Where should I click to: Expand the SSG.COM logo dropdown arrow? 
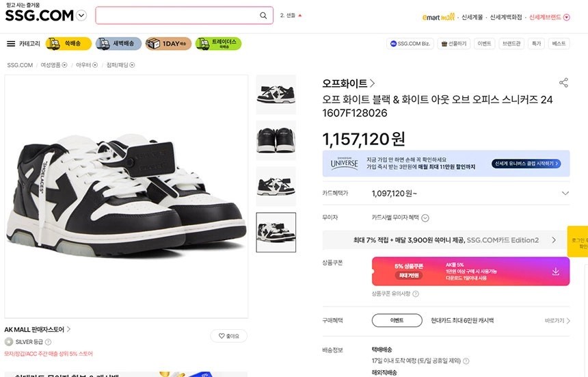82,15
